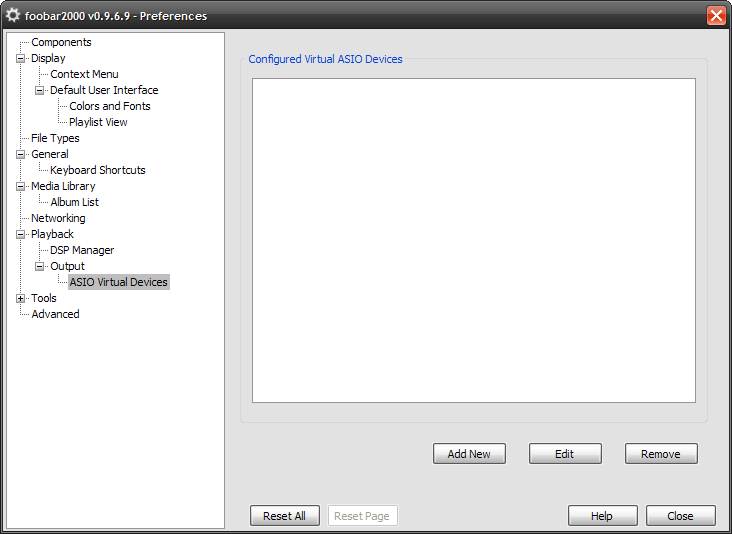This screenshot has height=534, width=732.
Task: Open Album List settings
Action: [74, 202]
